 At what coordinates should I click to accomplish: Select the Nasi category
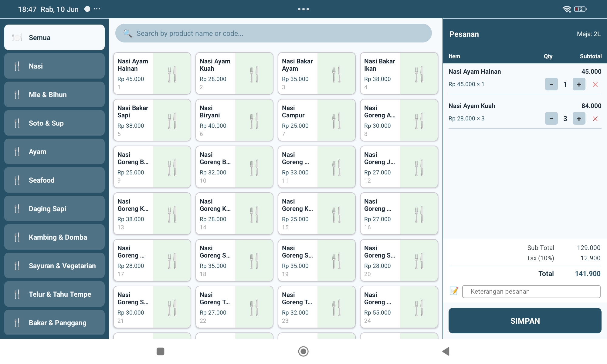tap(55, 66)
